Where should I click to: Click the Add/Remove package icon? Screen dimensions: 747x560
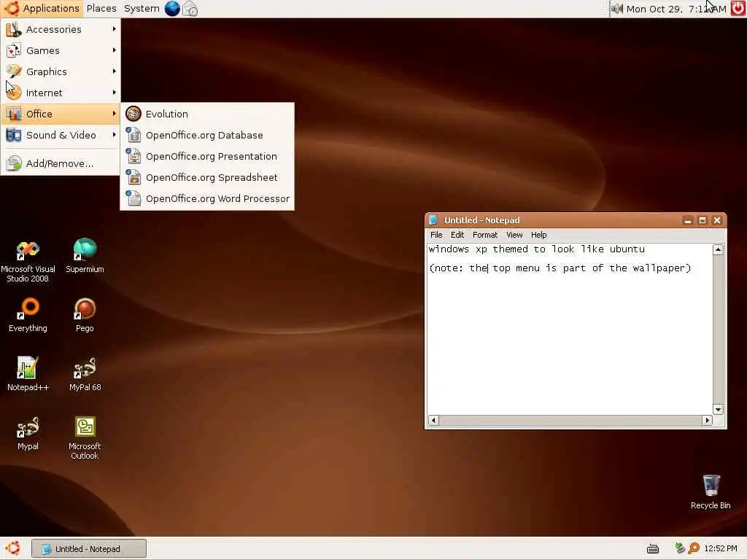point(14,163)
